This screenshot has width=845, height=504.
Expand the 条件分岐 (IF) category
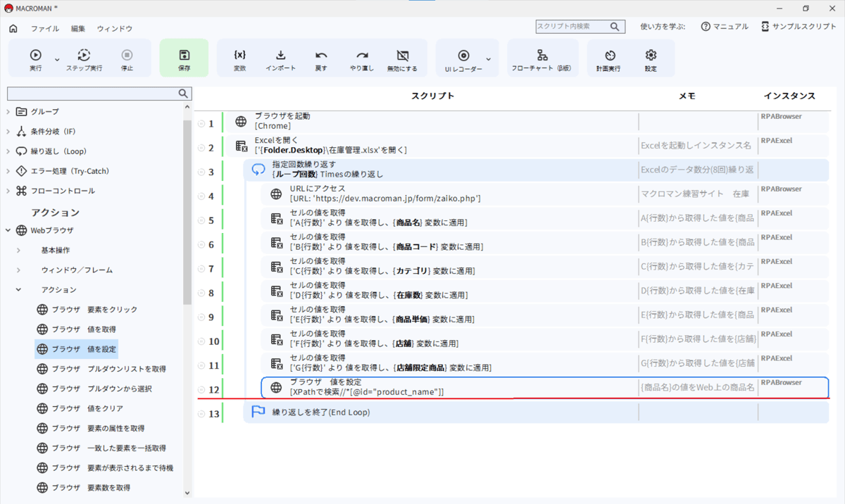[x=8, y=132]
